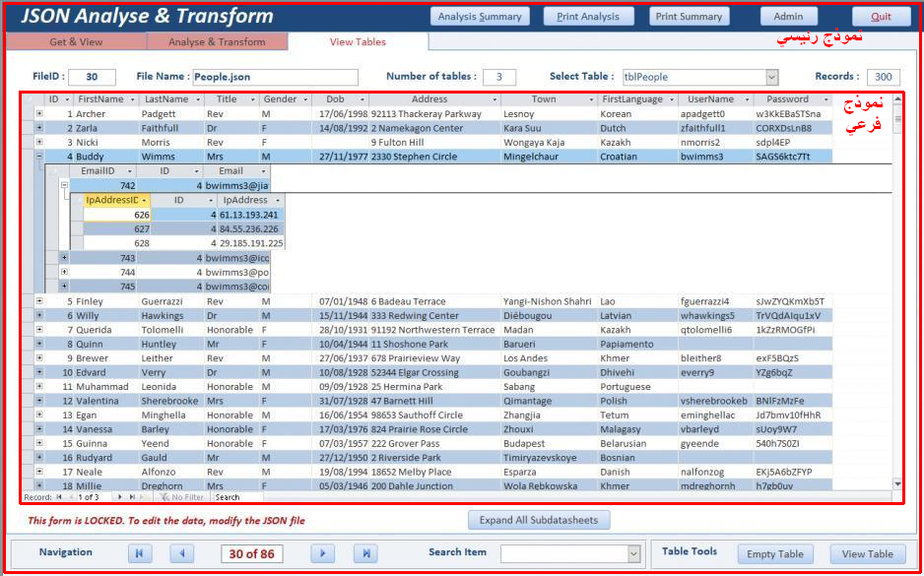Click Number of tables field
Viewport: 924px width, 576px height.
(x=499, y=77)
